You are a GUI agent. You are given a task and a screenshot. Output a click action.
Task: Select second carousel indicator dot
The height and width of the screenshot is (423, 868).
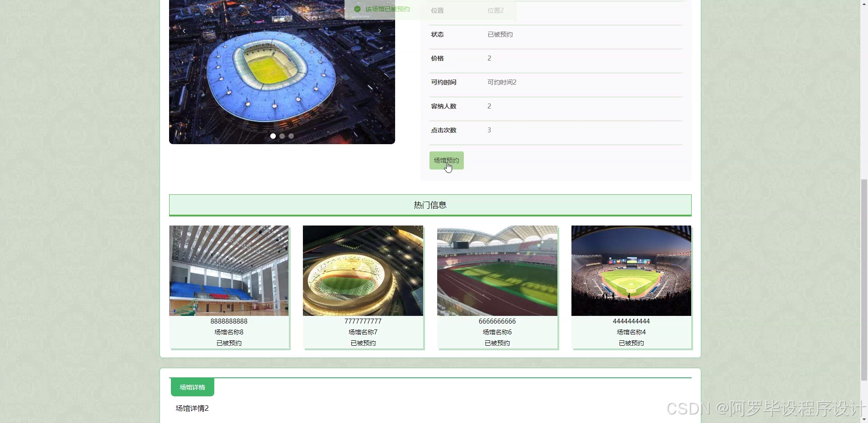coord(282,136)
